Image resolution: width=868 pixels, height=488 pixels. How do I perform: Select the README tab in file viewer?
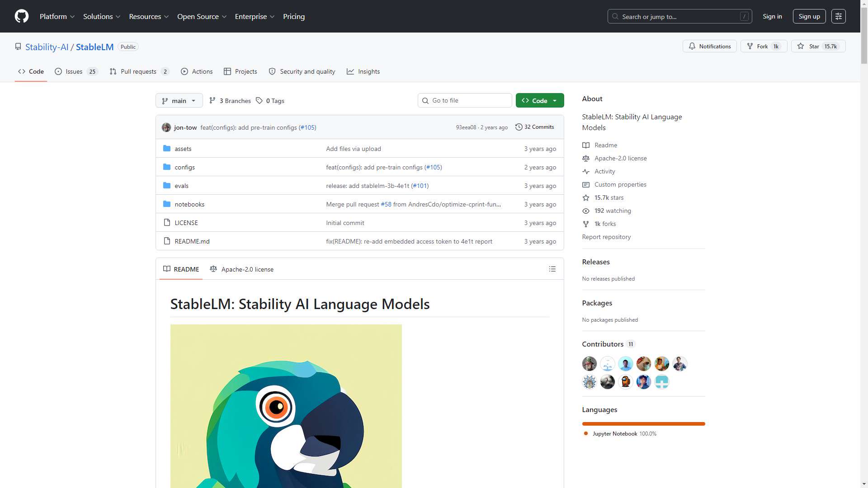click(181, 269)
